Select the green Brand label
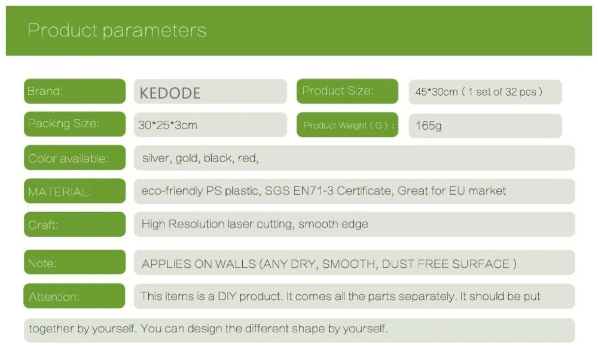Image resolution: width=598 pixels, height=364 pixels. click(75, 91)
